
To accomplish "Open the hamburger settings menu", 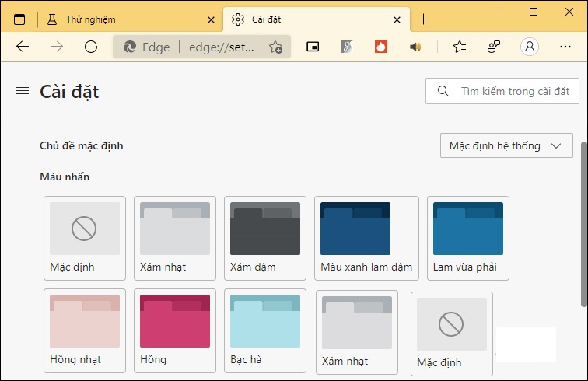I will click(x=23, y=92).
